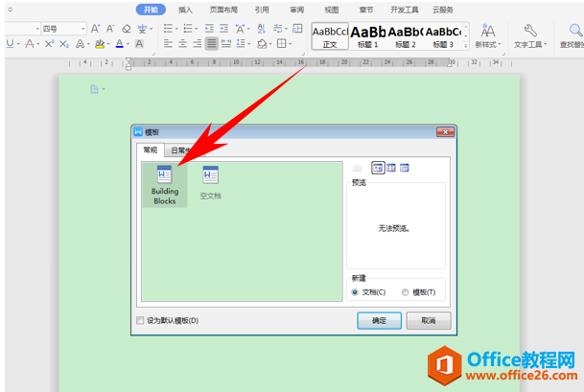The height and width of the screenshot is (392, 584).
Task: Click the underline U icon
Action: [x=10, y=43]
